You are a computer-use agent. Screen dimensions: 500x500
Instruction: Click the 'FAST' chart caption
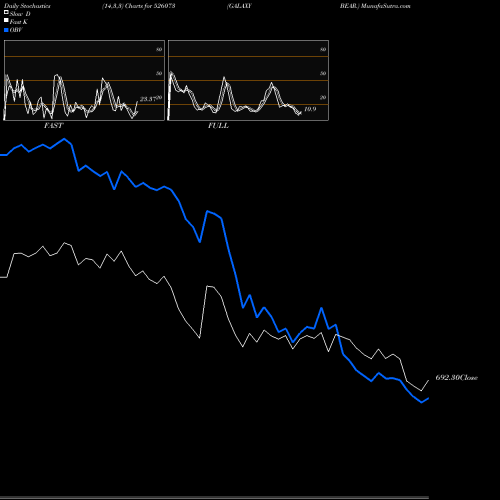[53, 126]
